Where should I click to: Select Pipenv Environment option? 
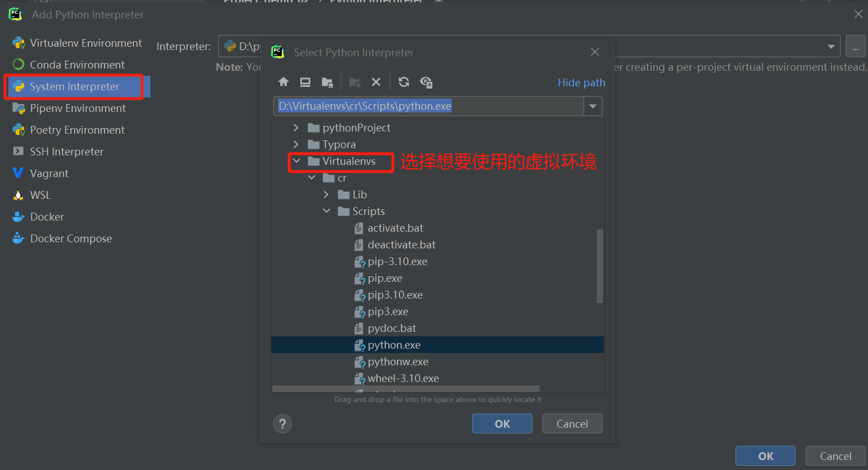point(77,108)
